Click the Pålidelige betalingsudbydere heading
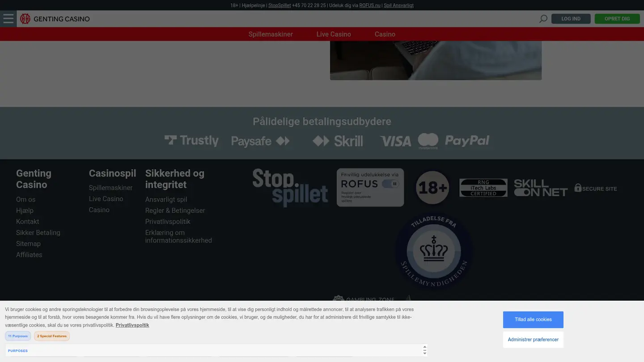Screen dimensions: 644x362 322,122
